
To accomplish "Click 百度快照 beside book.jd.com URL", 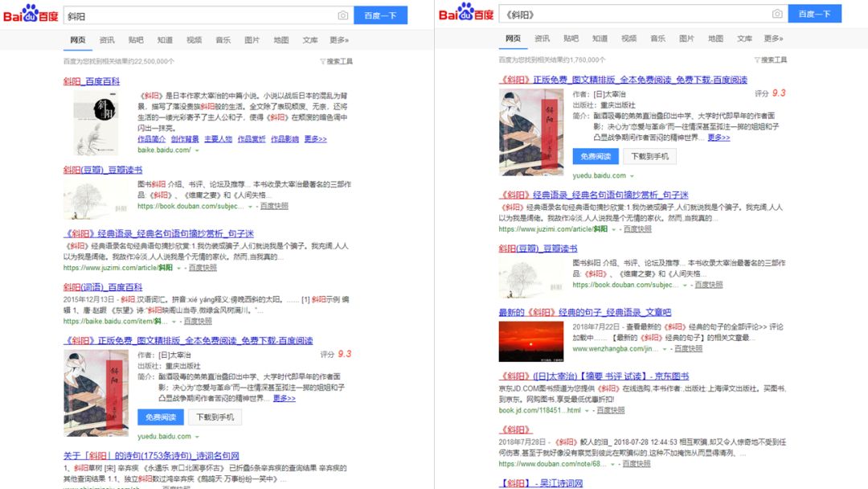I will [x=611, y=410].
